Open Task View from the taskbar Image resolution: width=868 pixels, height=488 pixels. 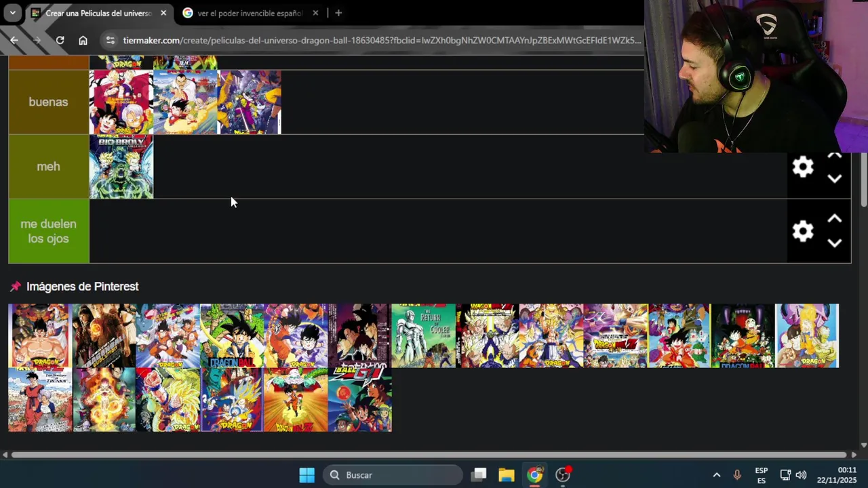click(x=479, y=475)
